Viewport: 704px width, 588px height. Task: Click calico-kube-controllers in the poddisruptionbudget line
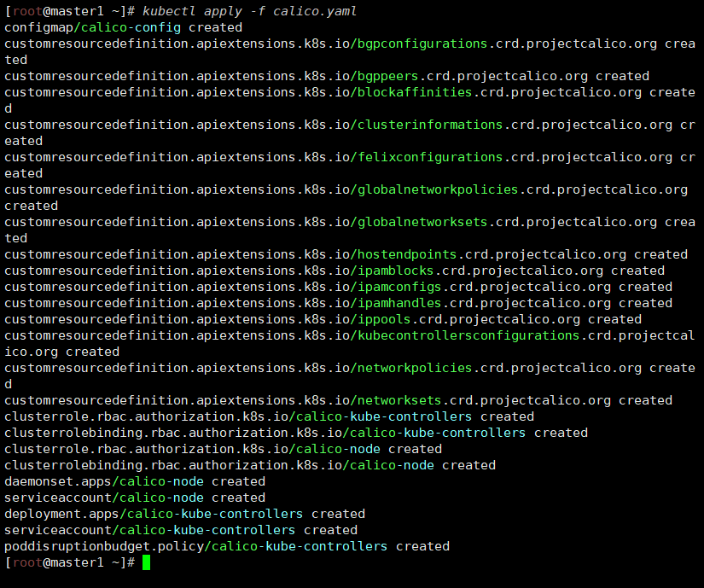300,546
